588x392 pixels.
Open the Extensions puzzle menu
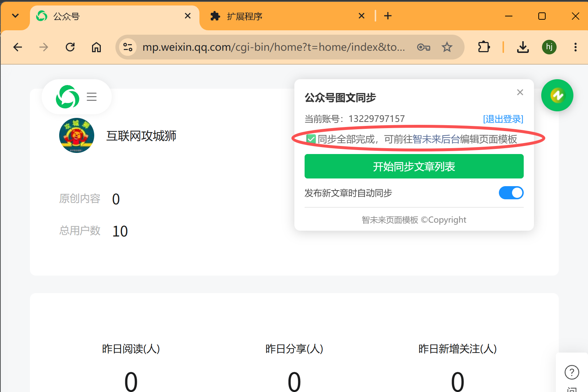[x=484, y=47]
